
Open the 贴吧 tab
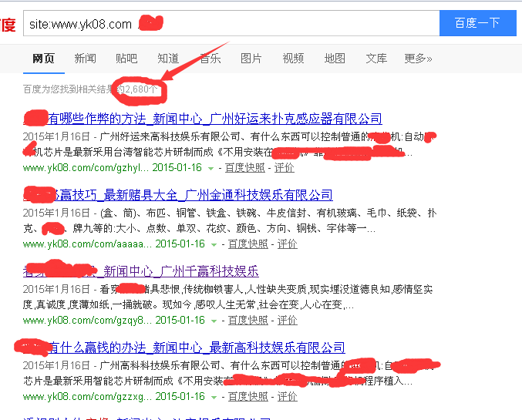(x=126, y=59)
